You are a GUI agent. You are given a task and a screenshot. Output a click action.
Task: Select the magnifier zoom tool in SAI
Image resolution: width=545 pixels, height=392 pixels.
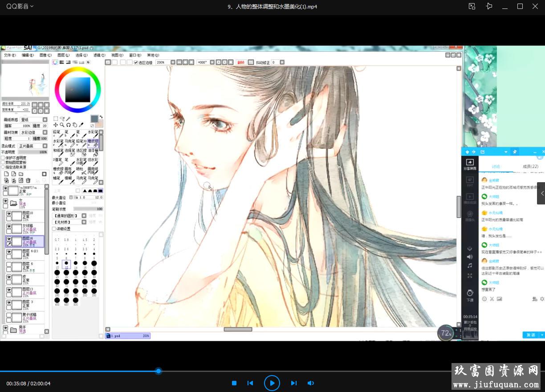pos(62,125)
